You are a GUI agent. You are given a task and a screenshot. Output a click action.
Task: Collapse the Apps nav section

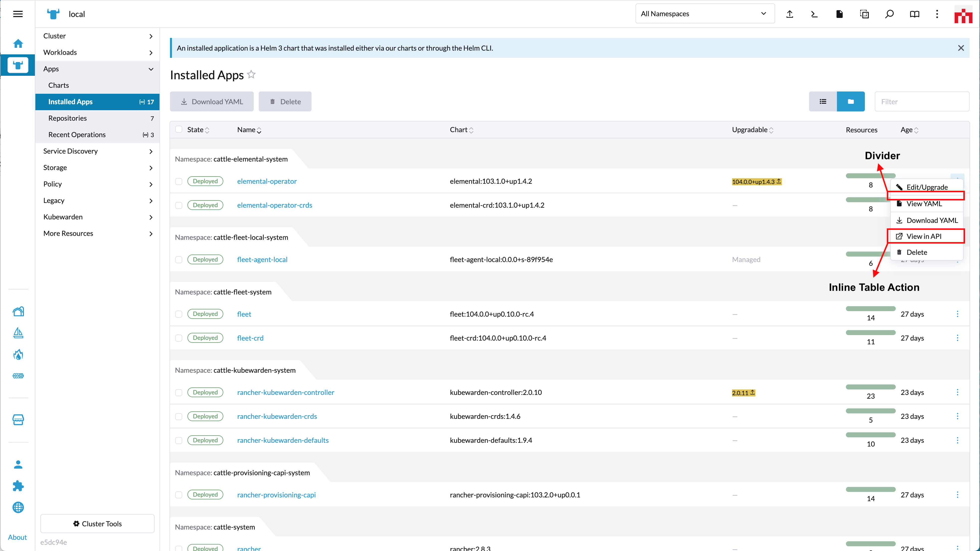[x=97, y=69]
